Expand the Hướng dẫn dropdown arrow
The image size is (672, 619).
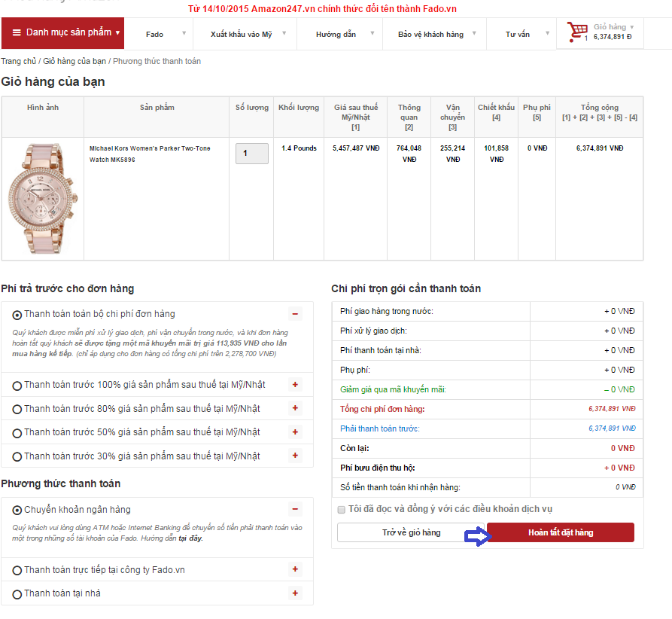pyautogui.click(x=372, y=33)
